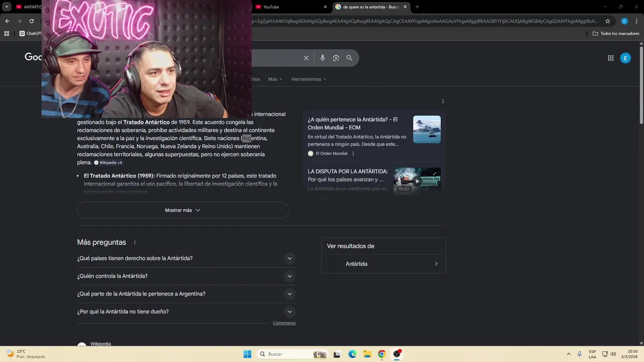Expand overview with 'Mostrar más'

(x=183, y=210)
